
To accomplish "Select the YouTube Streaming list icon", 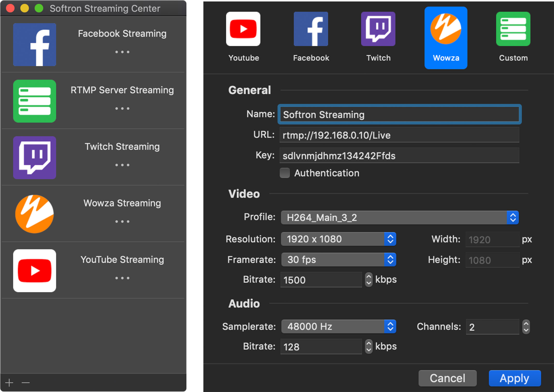I will (x=35, y=271).
